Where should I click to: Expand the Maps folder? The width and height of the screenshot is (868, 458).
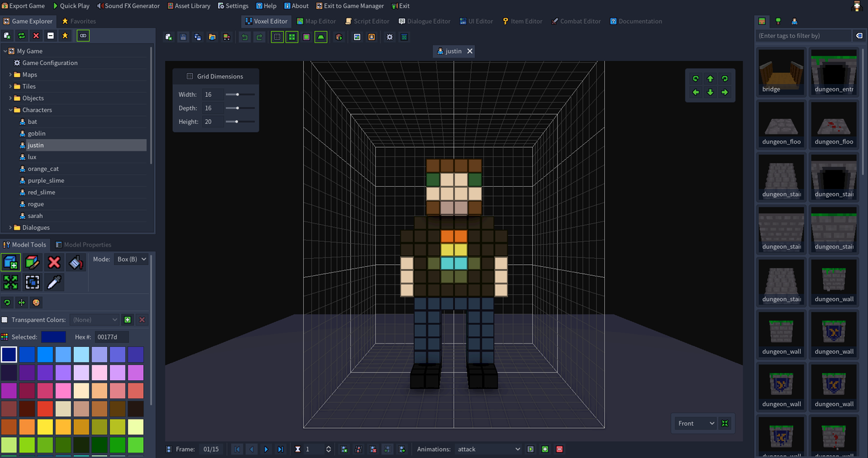tap(11, 75)
